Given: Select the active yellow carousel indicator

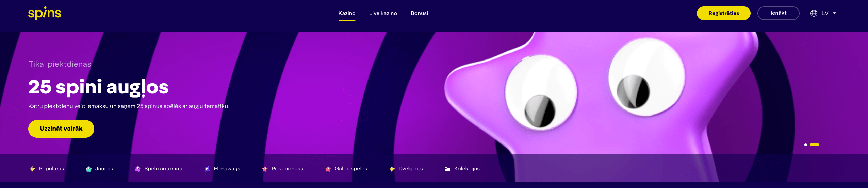Looking at the screenshot, I should pyautogui.click(x=814, y=145).
